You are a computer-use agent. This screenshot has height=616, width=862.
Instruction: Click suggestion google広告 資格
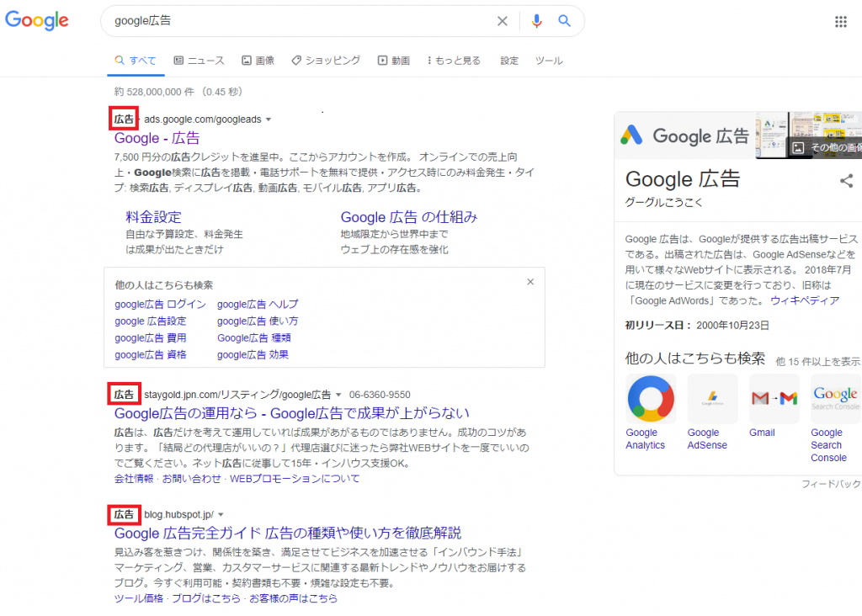tap(151, 355)
